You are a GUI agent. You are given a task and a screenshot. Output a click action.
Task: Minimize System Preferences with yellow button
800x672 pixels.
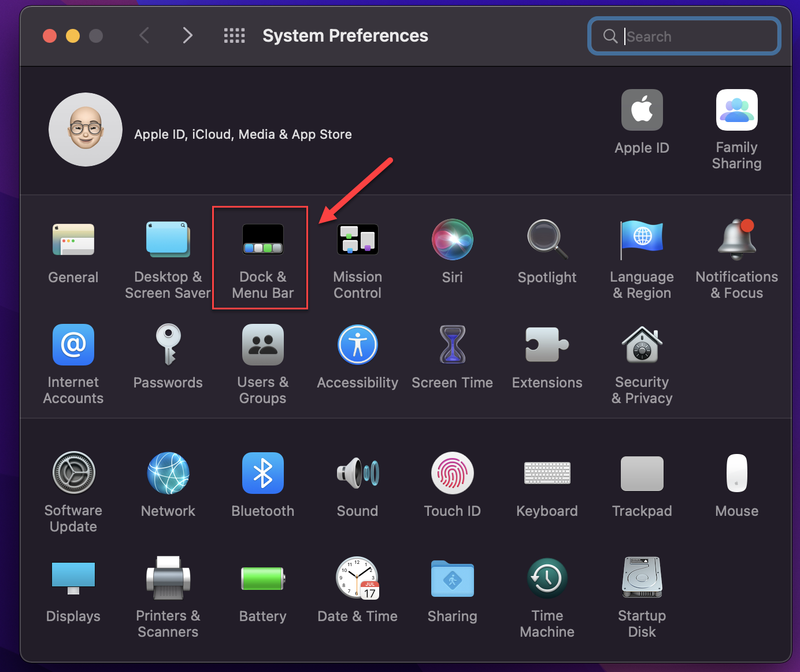pyautogui.click(x=73, y=36)
